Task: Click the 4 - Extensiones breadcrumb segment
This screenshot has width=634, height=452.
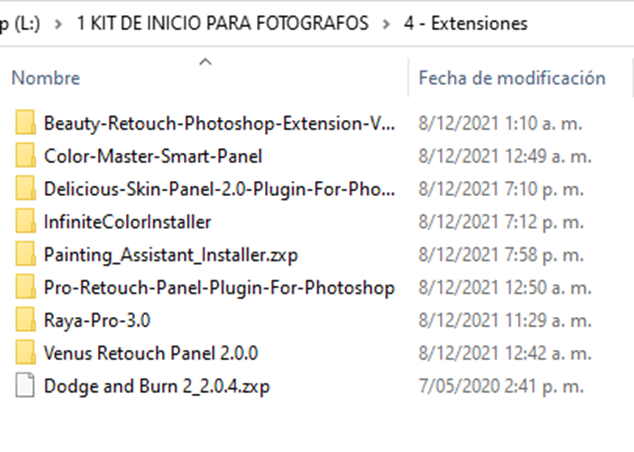Action: coord(465,23)
